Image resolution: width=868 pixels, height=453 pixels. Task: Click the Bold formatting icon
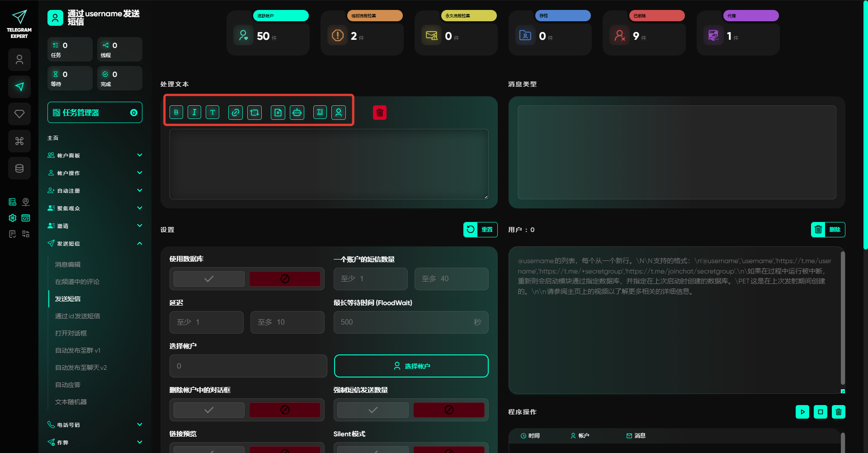[x=176, y=113]
